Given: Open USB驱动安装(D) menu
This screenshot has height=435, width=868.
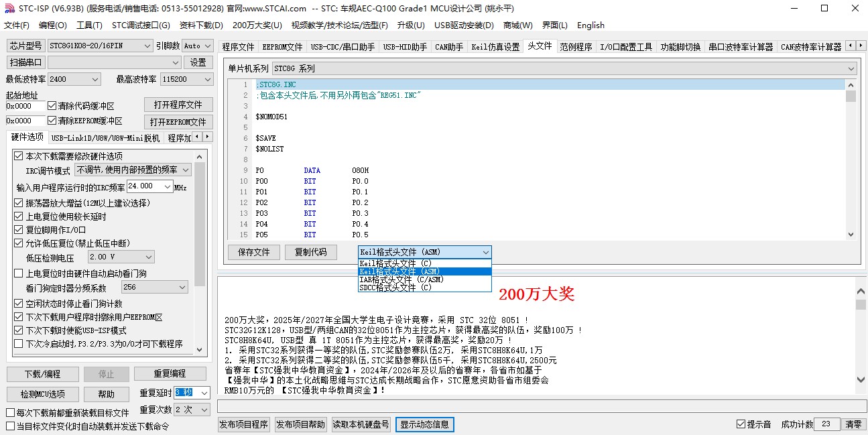Looking at the screenshot, I should [464, 25].
